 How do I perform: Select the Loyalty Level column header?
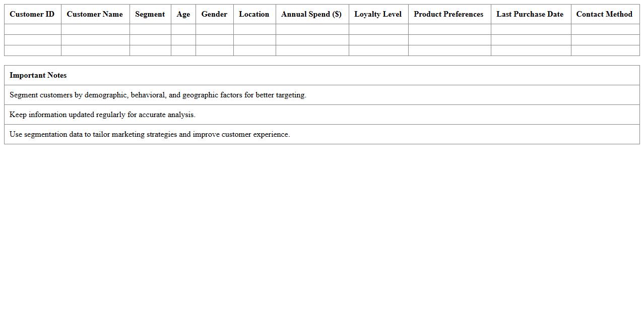[378, 14]
